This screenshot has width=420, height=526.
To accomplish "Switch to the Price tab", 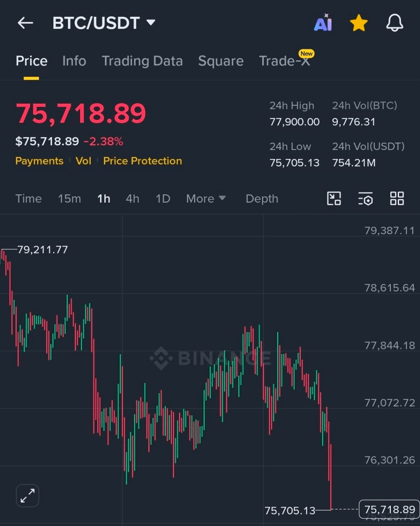I will point(31,61).
